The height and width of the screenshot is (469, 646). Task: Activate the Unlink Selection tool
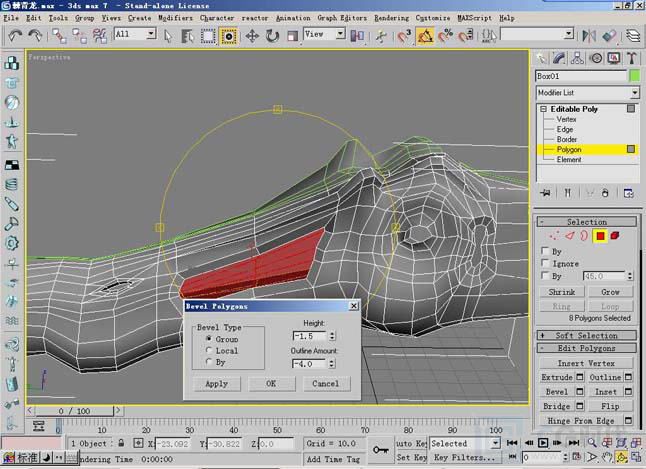[x=79, y=36]
